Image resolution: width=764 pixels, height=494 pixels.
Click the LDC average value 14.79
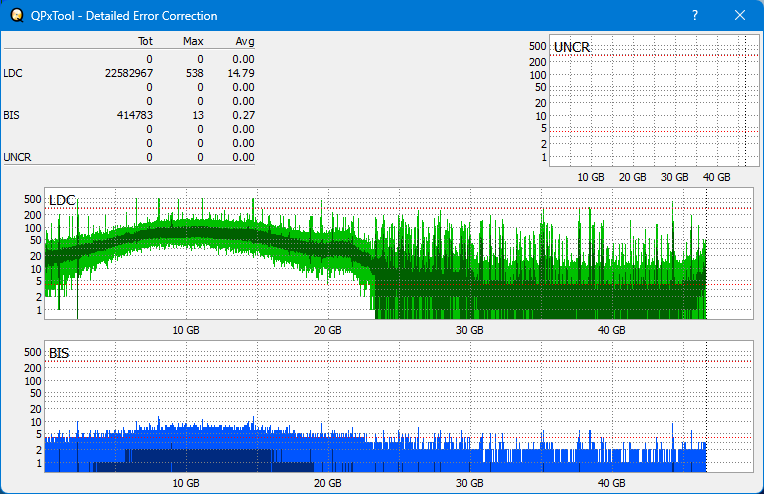tap(241, 73)
